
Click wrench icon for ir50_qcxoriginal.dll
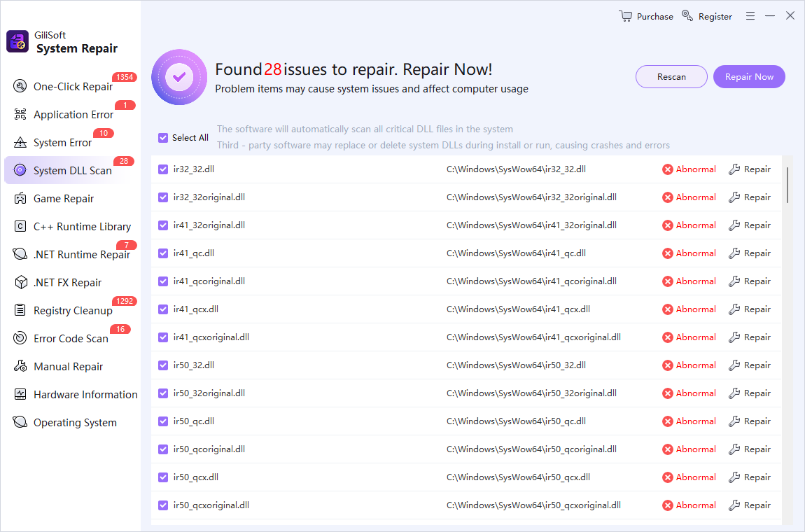(734, 505)
